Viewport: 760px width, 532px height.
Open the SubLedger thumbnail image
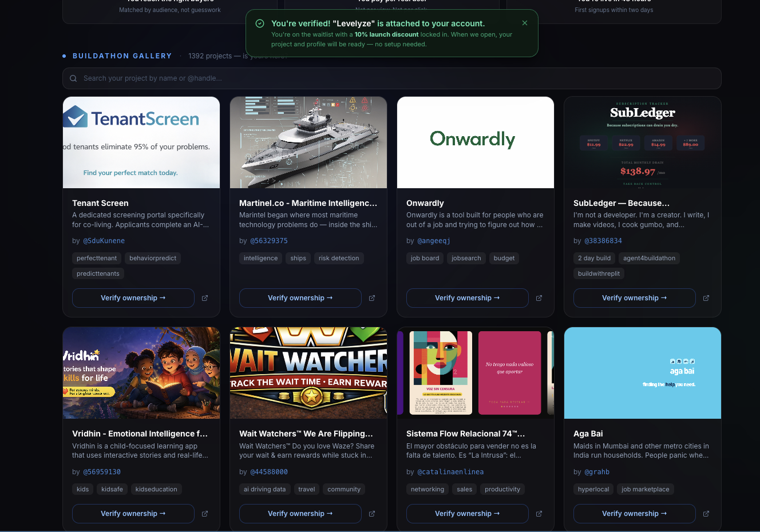click(x=643, y=142)
